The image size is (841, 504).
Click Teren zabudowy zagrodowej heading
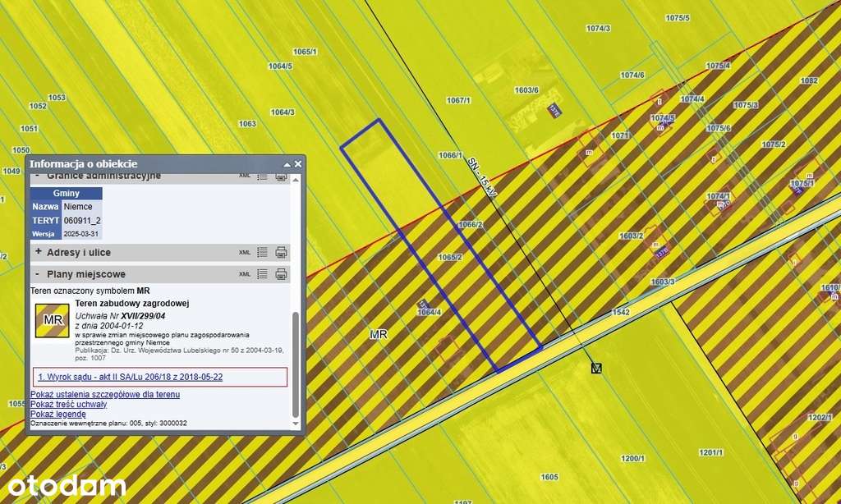tap(132, 304)
